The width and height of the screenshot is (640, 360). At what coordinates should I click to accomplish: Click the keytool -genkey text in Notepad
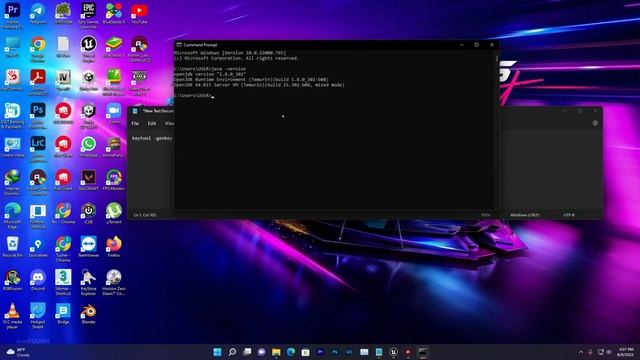(152, 138)
